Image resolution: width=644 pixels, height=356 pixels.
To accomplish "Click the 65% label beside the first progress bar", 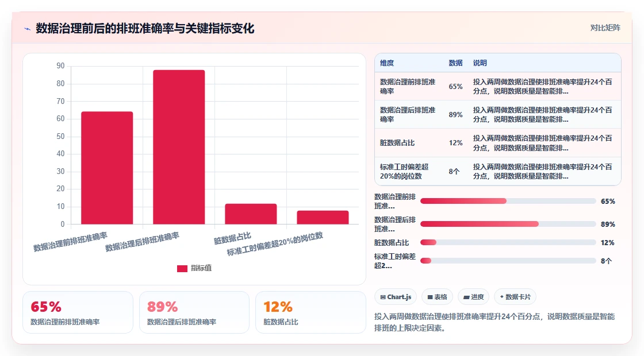I will click(x=608, y=202).
